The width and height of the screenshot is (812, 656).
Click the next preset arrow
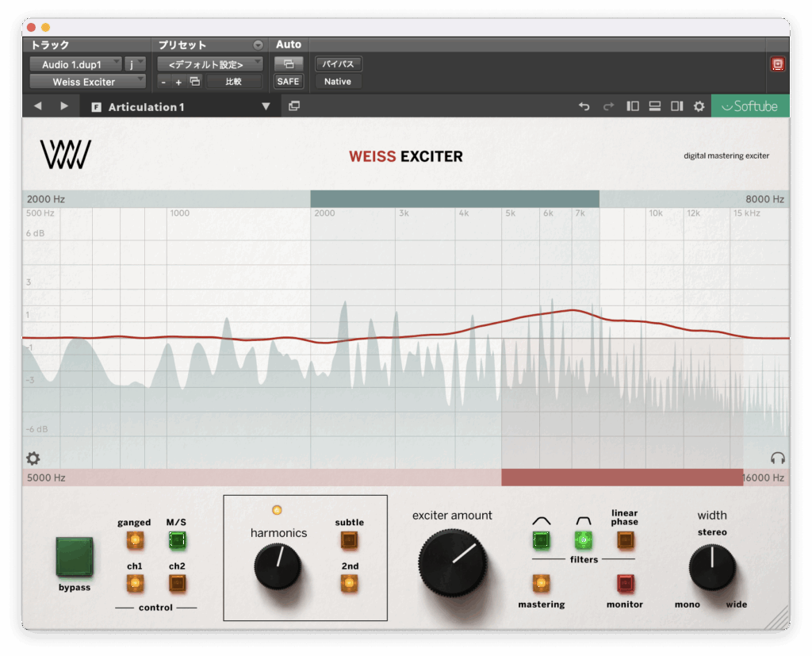coord(64,106)
